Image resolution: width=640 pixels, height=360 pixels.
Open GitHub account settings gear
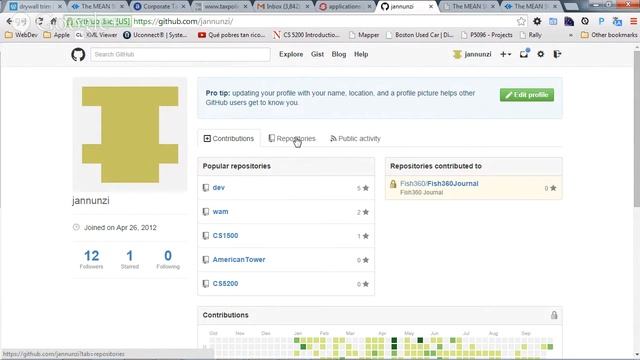click(x=540, y=54)
